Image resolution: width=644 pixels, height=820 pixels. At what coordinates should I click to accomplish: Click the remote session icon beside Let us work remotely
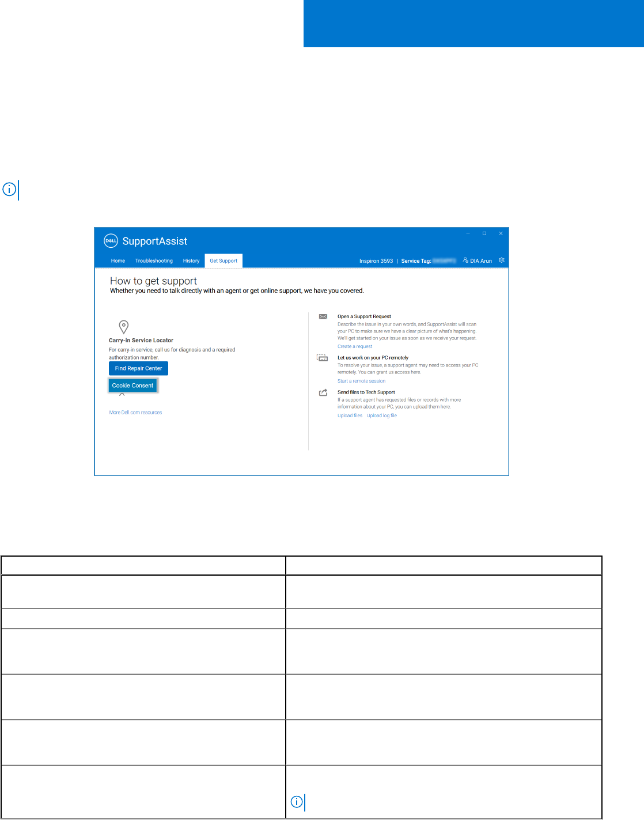click(x=323, y=358)
